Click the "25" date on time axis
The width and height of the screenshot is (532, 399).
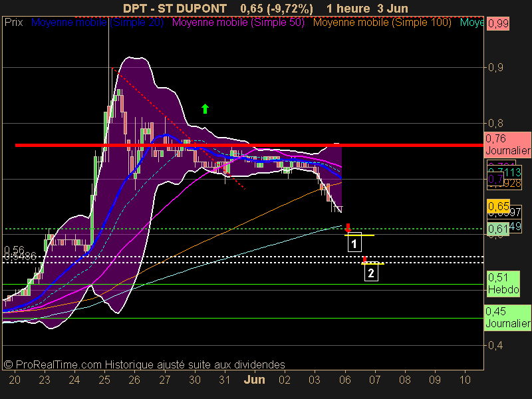[x=104, y=380]
